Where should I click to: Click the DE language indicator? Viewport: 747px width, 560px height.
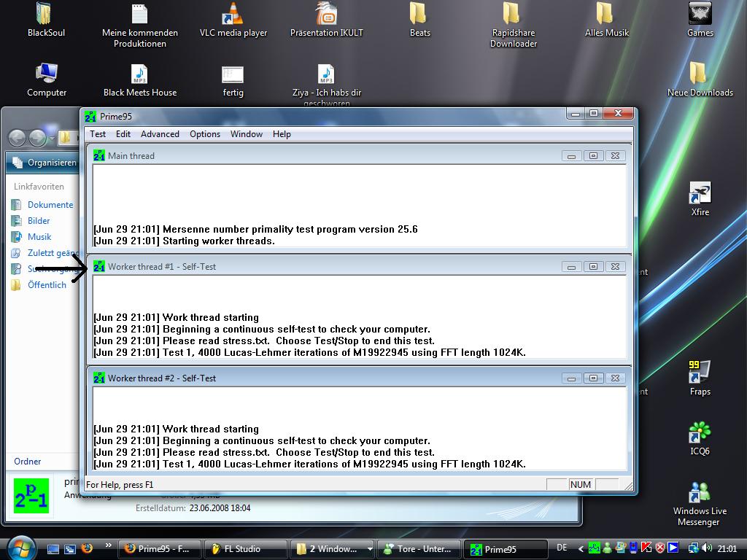562,548
